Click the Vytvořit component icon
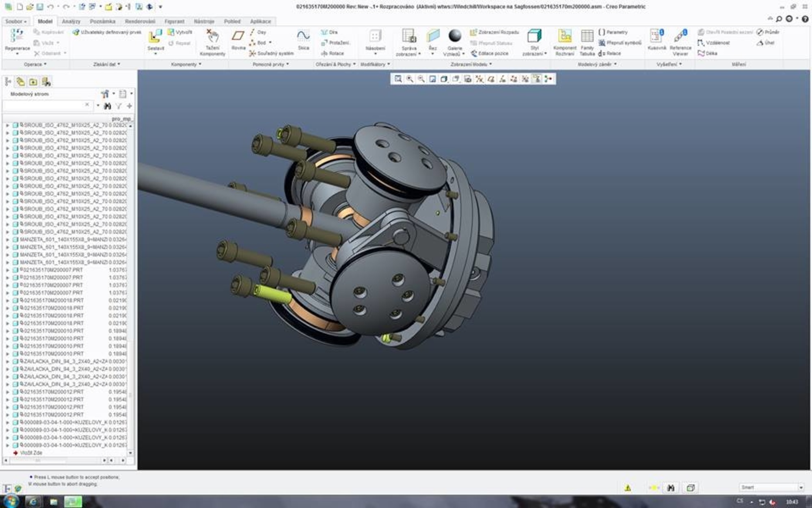This screenshot has width=812, height=508. pos(180,32)
